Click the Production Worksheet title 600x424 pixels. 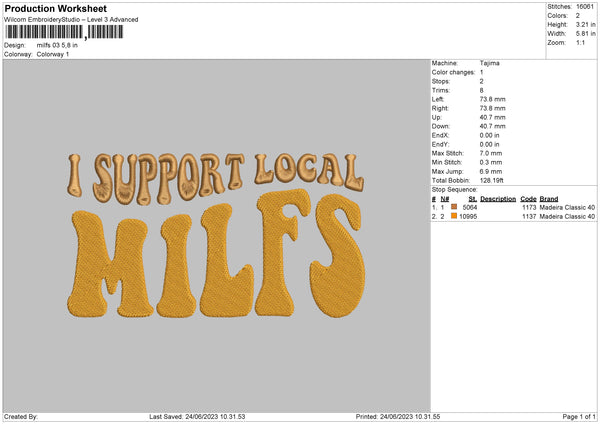click(x=44, y=8)
